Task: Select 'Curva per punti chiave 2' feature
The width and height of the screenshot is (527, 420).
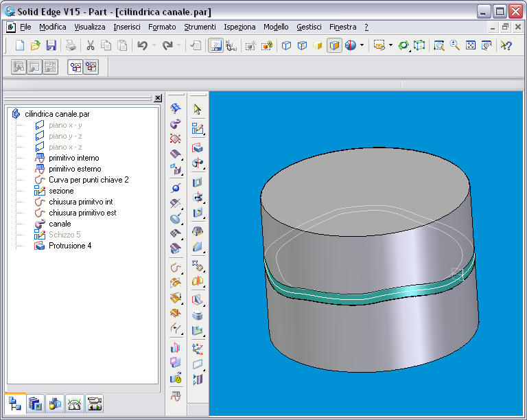Action: tap(89, 180)
